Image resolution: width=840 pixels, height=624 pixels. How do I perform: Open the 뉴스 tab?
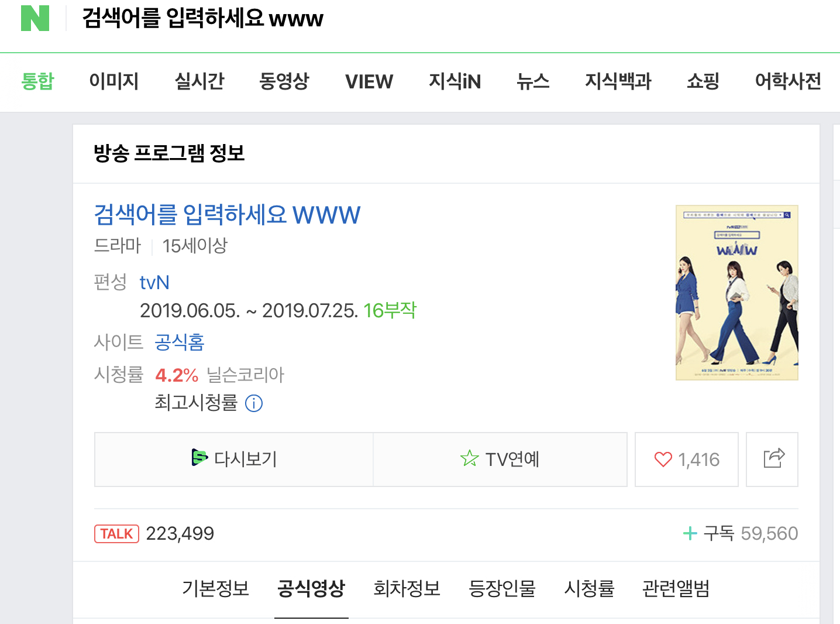point(533,81)
